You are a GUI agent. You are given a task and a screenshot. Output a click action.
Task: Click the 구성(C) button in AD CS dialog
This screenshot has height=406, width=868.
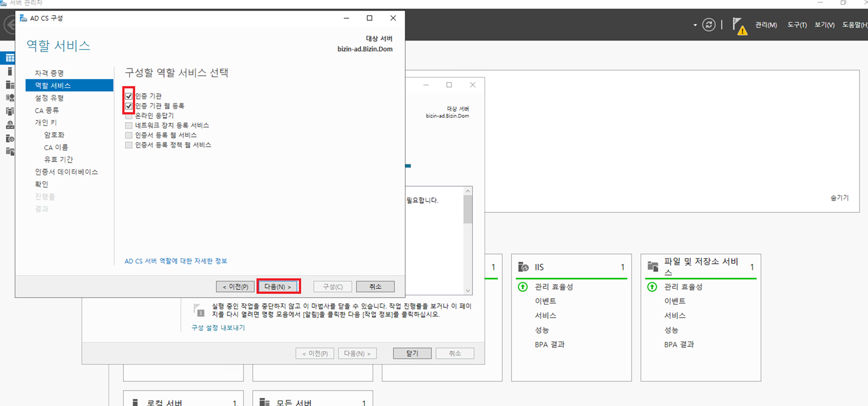(333, 287)
